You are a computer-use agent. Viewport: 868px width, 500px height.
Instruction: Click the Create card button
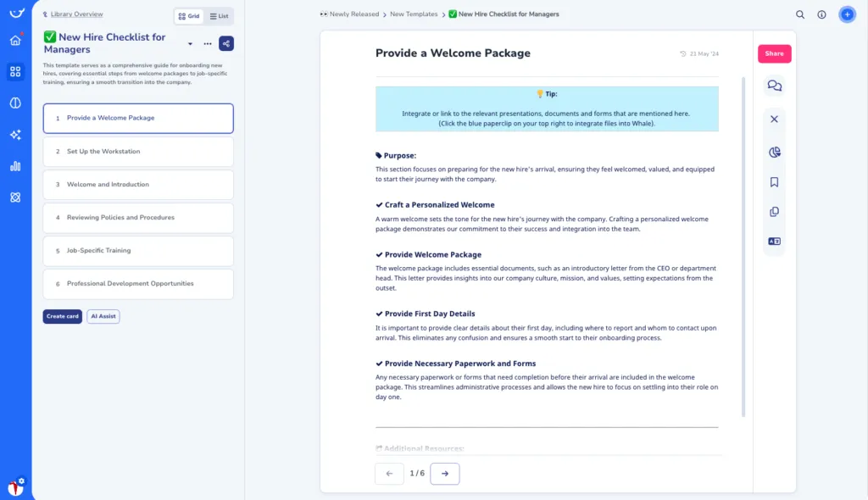tap(63, 316)
